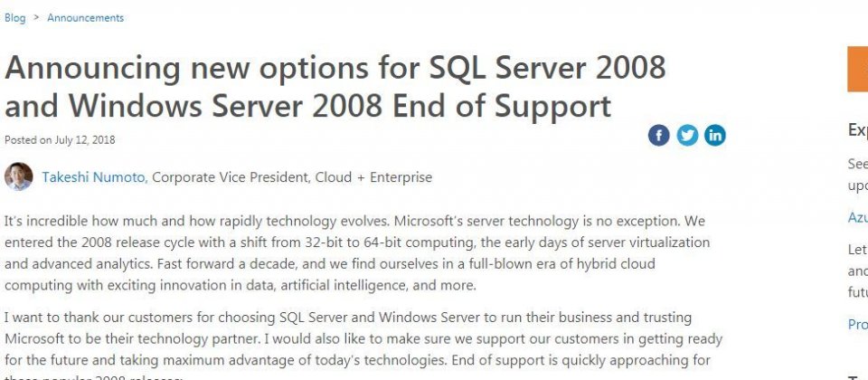The image size is (868, 380).
Task: Click the paragraph beginning 'I want to thank'
Action: (x=363, y=345)
